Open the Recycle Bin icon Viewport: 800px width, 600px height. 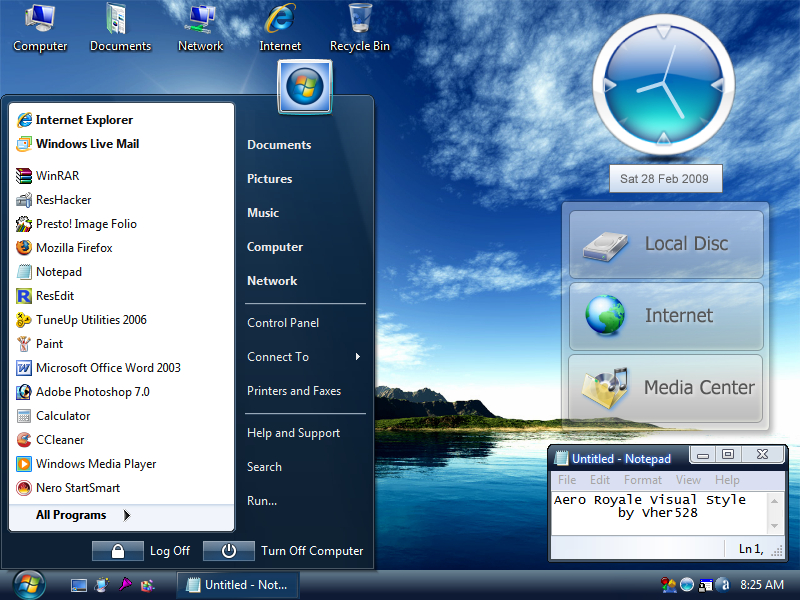[360, 28]
